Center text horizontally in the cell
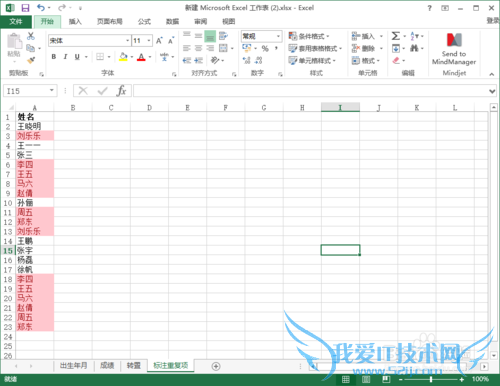This screenshot has height=386, width=500. click(198, 48)
